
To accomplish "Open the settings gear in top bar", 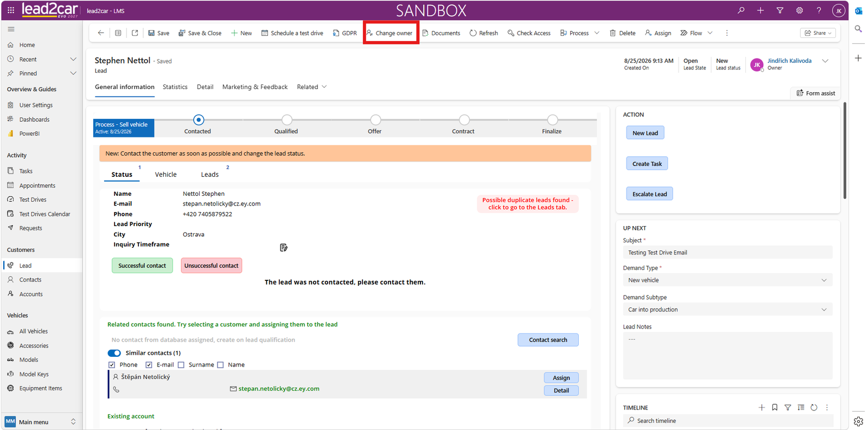I will point(799,10).
